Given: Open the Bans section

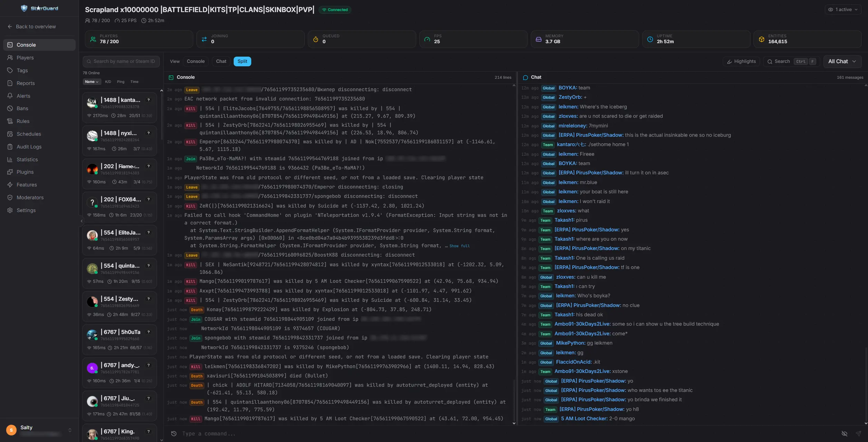Looking at the screenshot, I should point(22,108).
